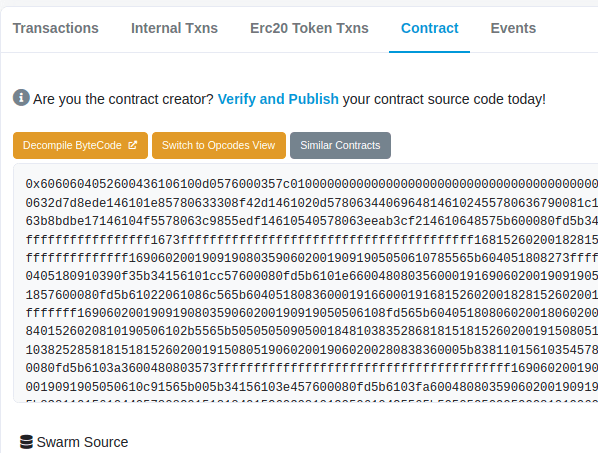Image resolution: width=598 pixels, height=453 pixels.
Task: Click first bytecode line starting 0x6060604052
Action: click(x=312, y=184)
